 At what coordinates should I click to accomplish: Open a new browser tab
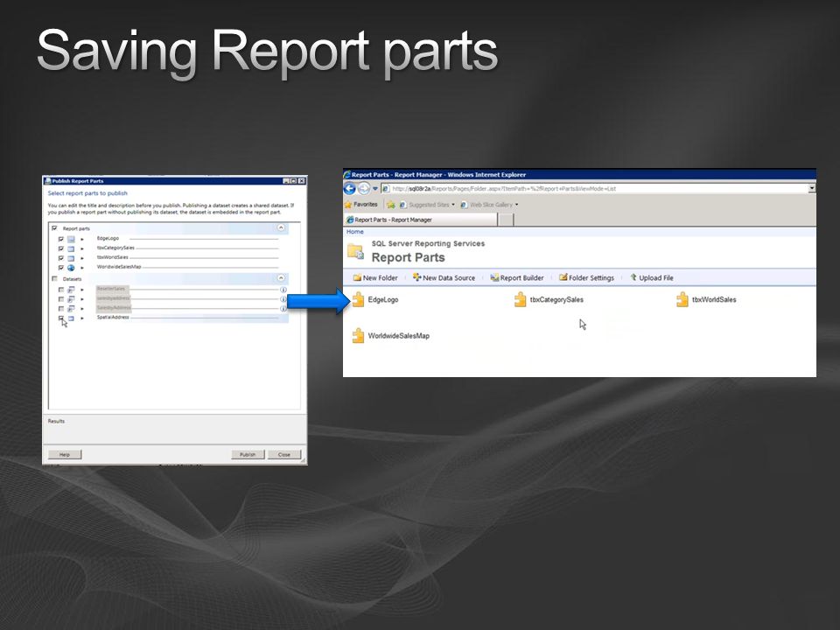(506, 220)
